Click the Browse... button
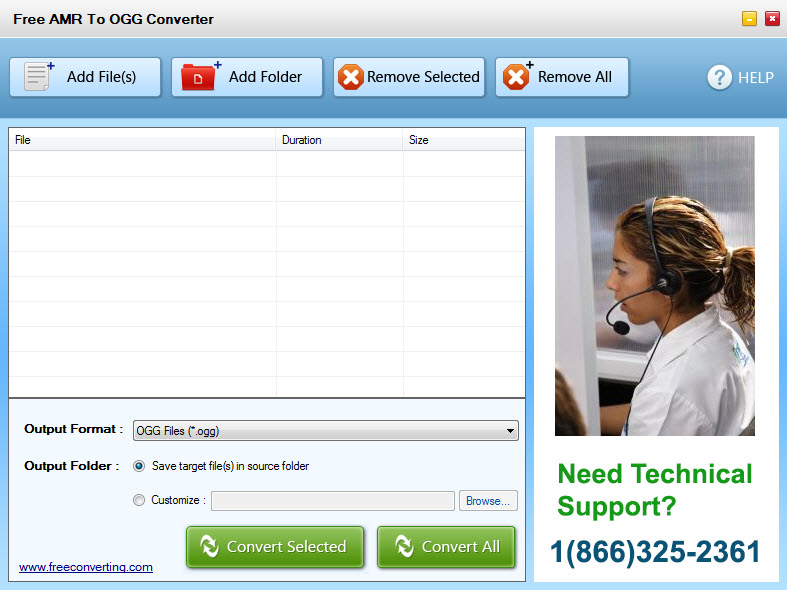Viewport: 787px width, 590px height. click(x=488, y=501)
